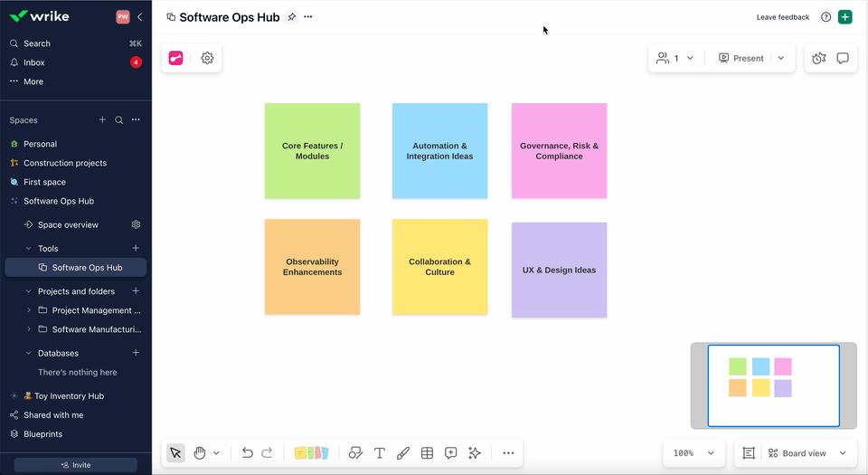
Task: Insert a table on the board
Action: 427,453
